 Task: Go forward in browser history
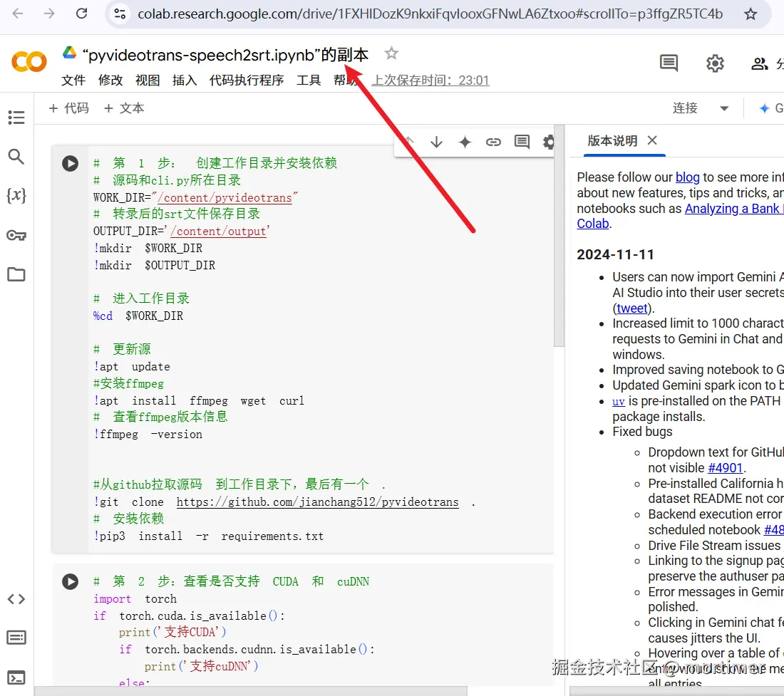click(x=49, y=14)
